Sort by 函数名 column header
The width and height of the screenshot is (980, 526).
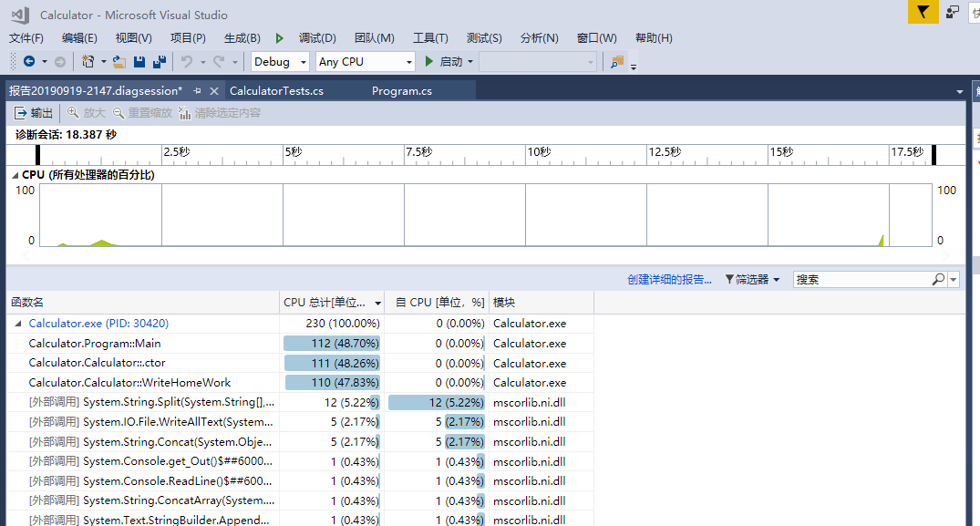[142, 303]
